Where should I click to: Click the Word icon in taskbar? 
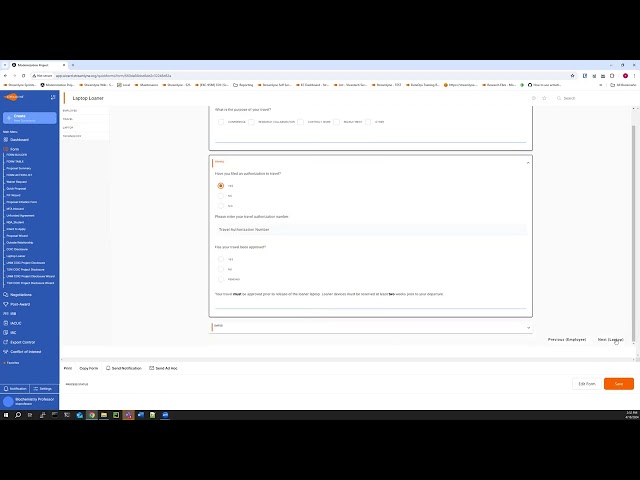pos(140,415)
